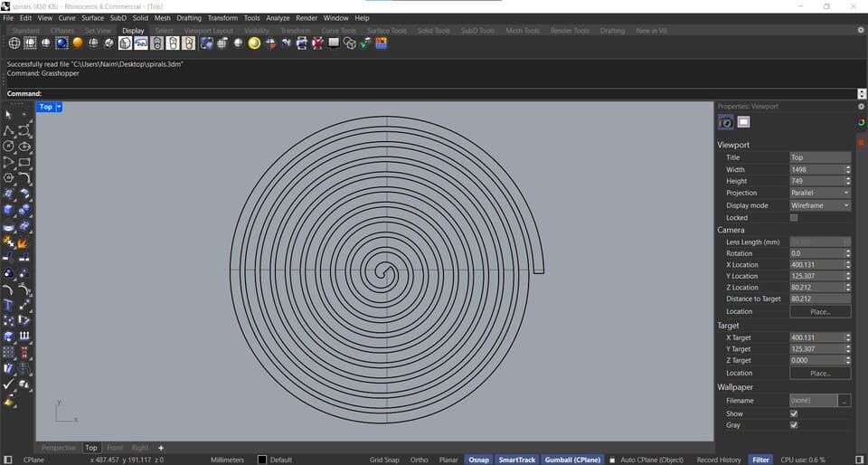Switch to the Perspective viewport tab
This screenshot has width=868, height=465.
point(59,448)
